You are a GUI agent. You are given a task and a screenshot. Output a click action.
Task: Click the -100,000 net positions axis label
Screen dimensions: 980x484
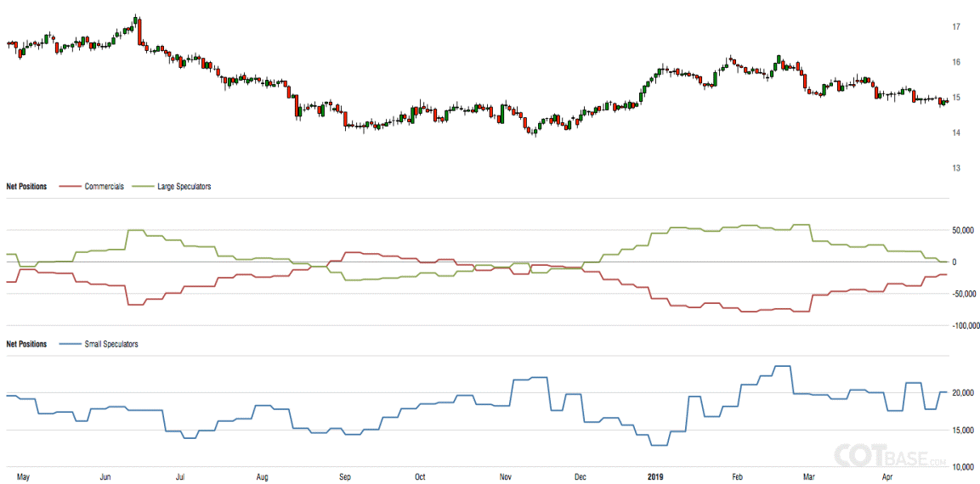pos(966,325)
